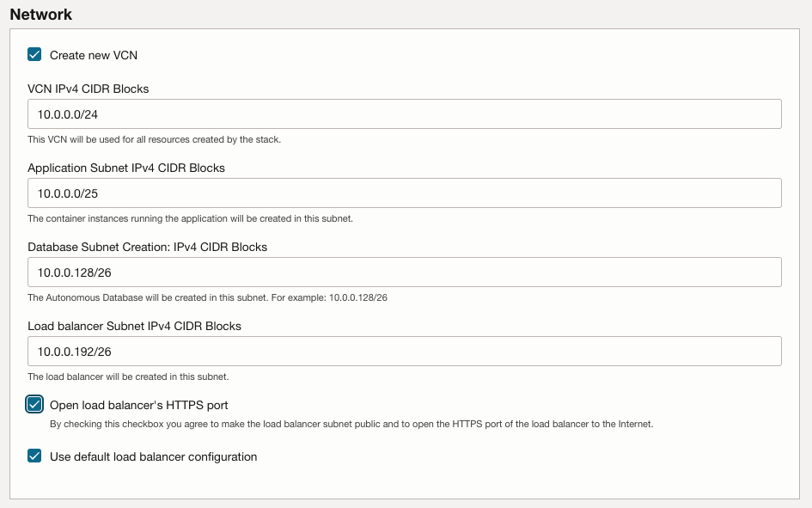Click the Load balancer Subnet CIDR input
This screenshot has height=508, width=812.
point(405,351)
